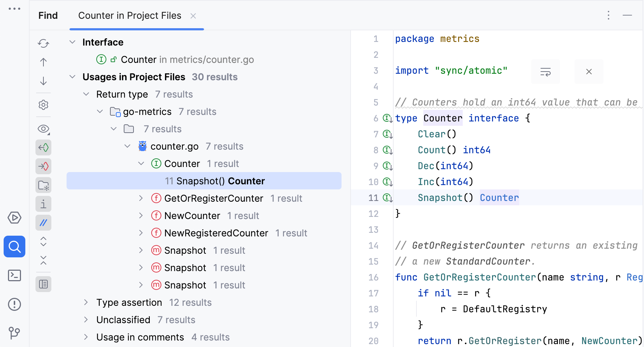Rerun the Counter usages search
Viewport: 644px width, 347px height.
[x=43, y=43]
